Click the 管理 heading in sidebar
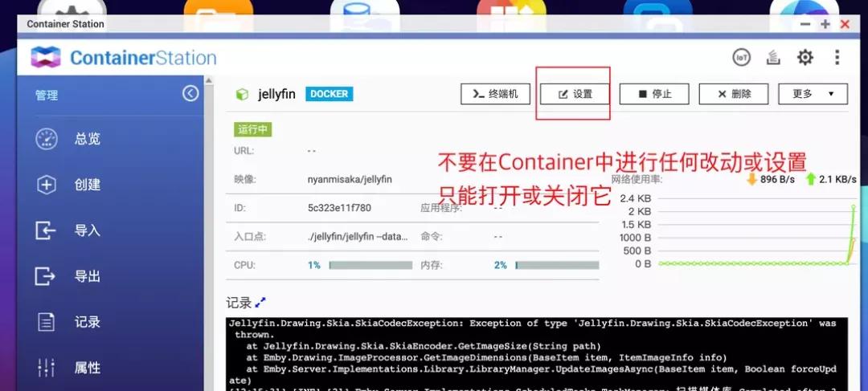Screen dimensions: 868x391 point(47,95)
